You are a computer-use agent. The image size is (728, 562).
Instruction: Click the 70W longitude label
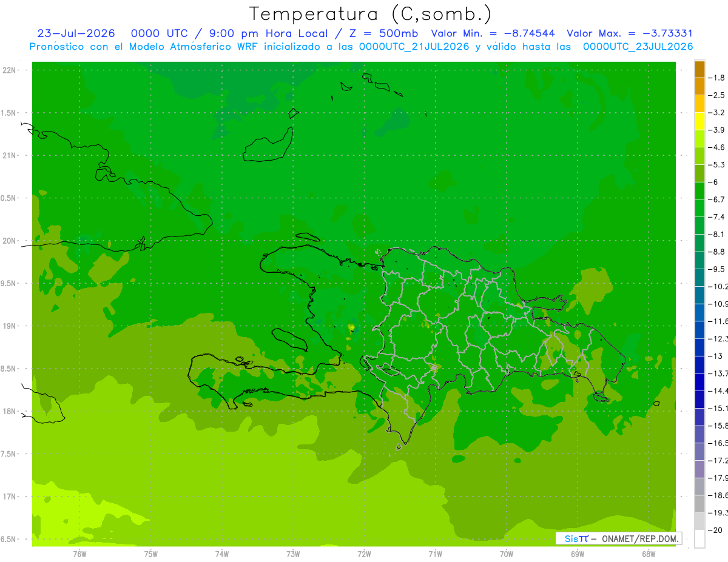pyautogui.click(x=506, y=554)
